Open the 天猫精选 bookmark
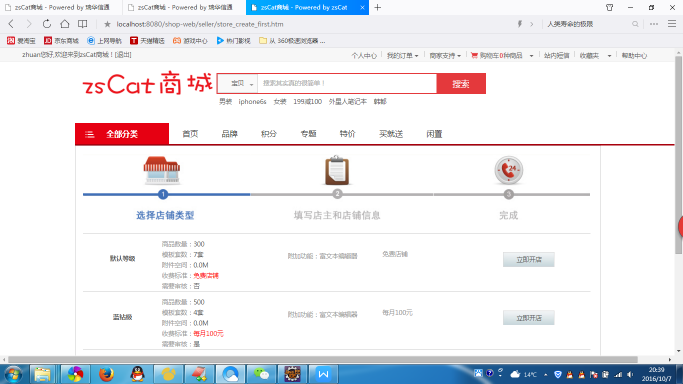683x384 pixels. click(x=147, y=40)
